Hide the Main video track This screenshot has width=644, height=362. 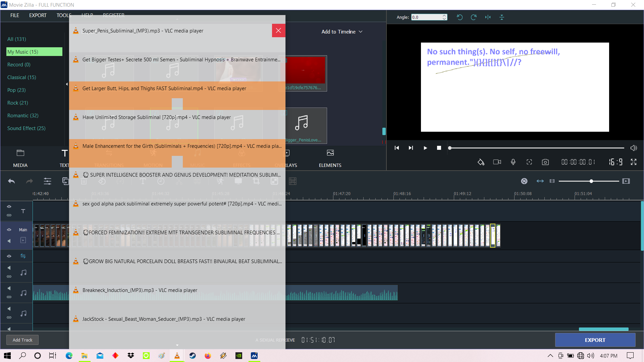click(9, 230)
